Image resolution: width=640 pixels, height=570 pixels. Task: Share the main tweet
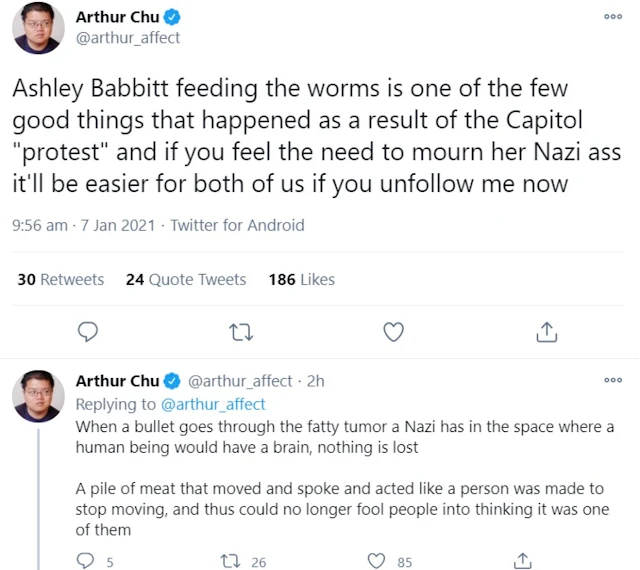click(x=547, y=331)
